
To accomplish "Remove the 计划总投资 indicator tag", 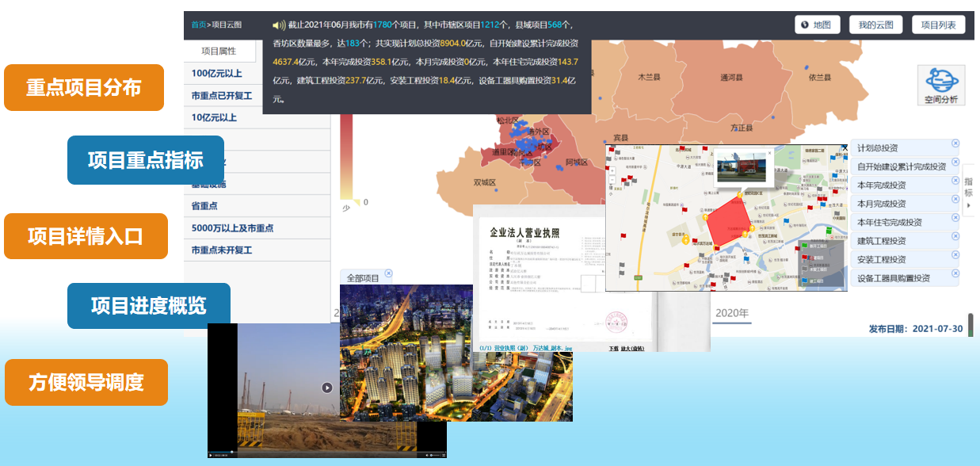I will 955,143.
